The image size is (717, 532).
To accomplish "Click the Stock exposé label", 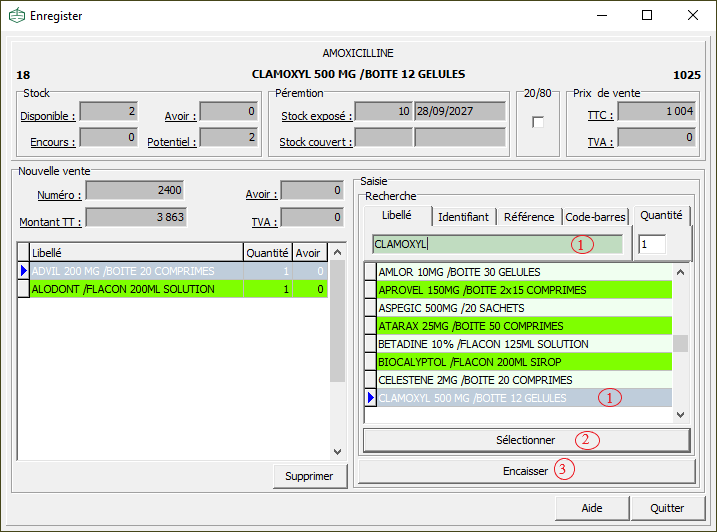I will tap(317, 116).
